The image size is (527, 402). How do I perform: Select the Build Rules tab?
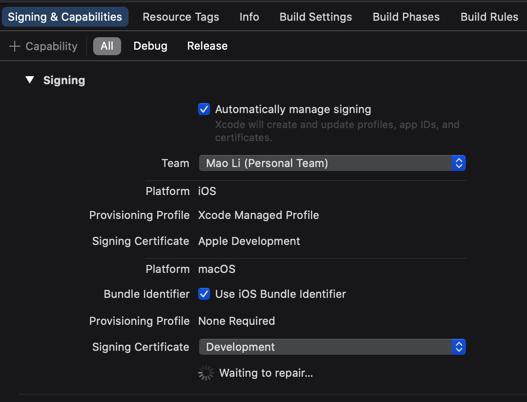tap(489, 17)
